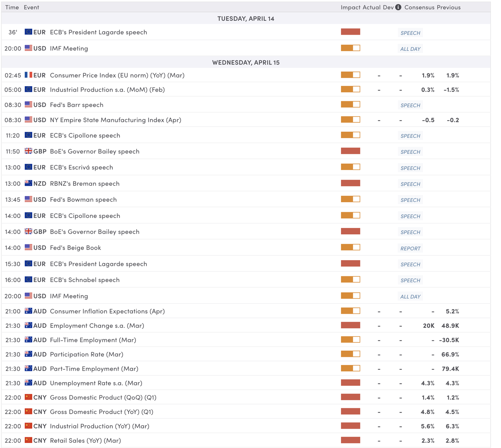
Task: Click the ALL DAY badge on Wednesday's IMF Meeting
Action: click(410, 296)
